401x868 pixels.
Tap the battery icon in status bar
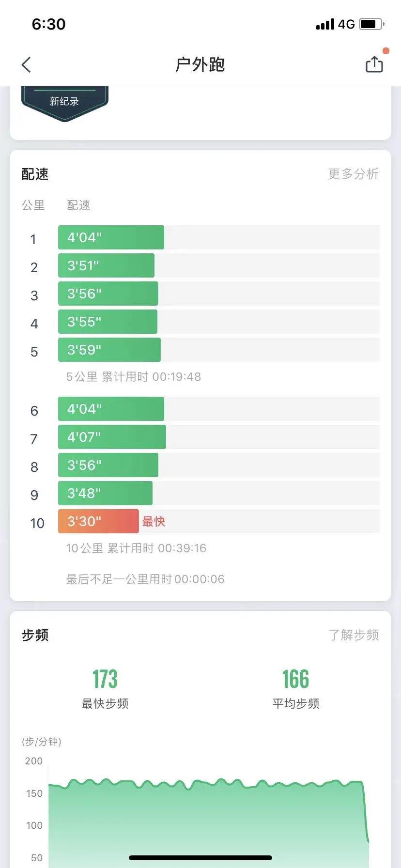[371, 24]
